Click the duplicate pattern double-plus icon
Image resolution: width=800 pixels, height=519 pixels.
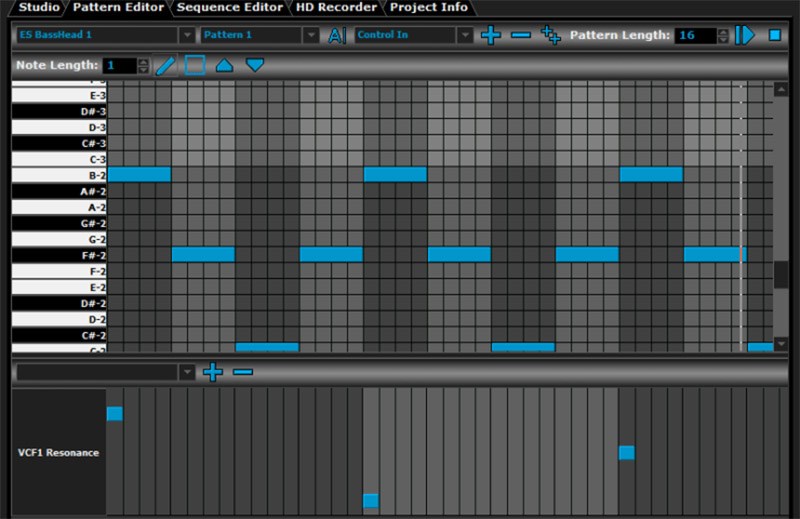[x=551, y=35]
